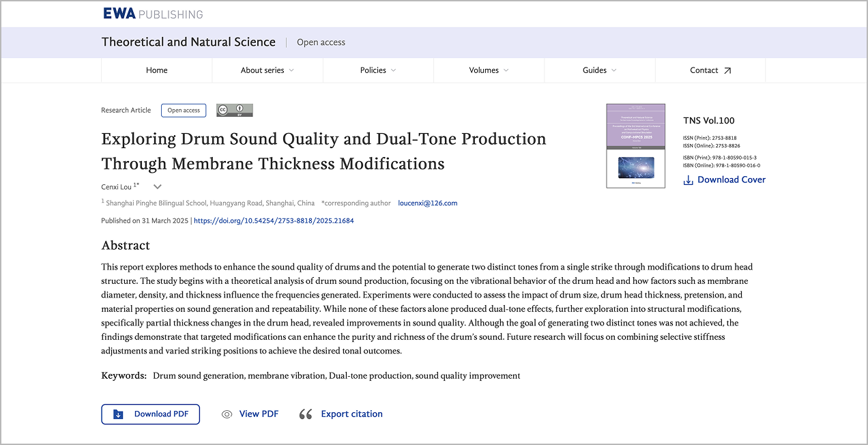
Task: Click the Export citation link
Action: tap(352, 414)
